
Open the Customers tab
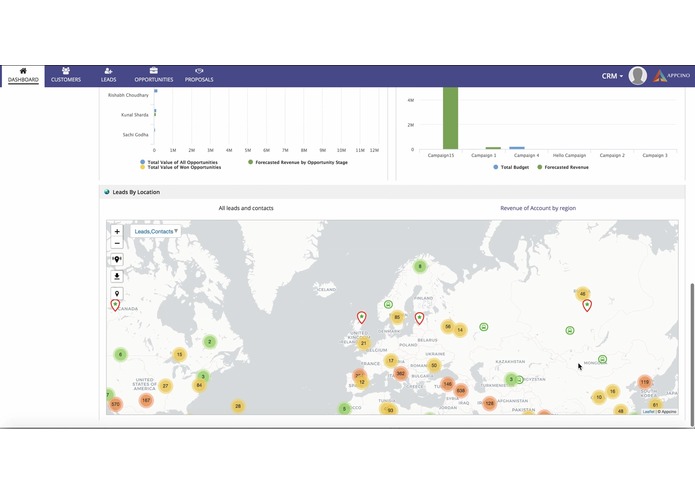[66, 76]
